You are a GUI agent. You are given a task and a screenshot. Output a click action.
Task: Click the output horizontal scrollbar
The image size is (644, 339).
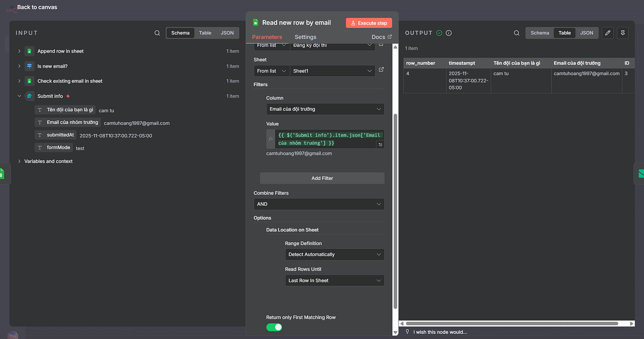[x=512, y=324]
